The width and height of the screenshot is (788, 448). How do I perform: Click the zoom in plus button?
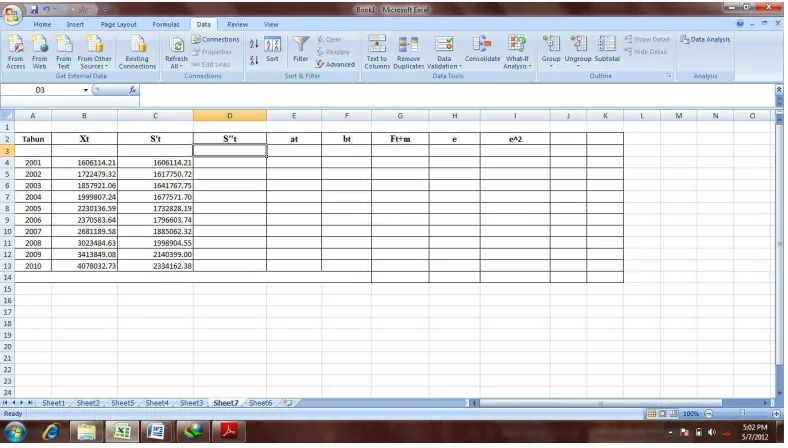coord(776,414)
